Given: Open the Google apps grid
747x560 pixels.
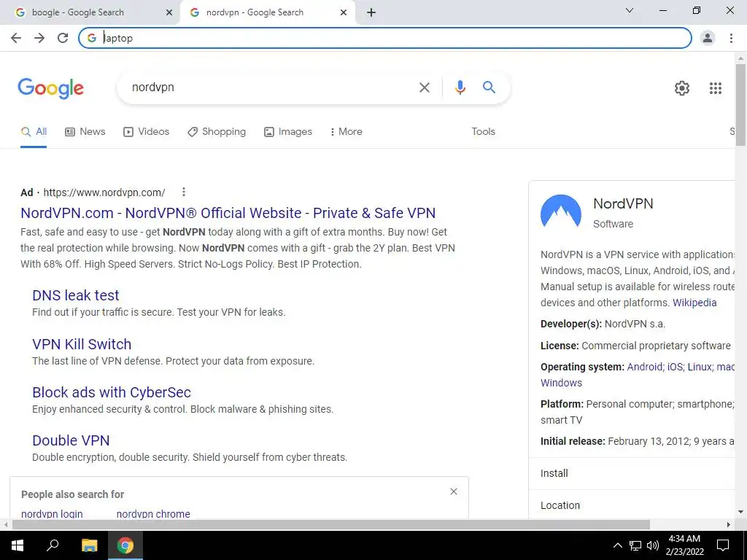Looking at the screenshot, I should pos(715,88).
